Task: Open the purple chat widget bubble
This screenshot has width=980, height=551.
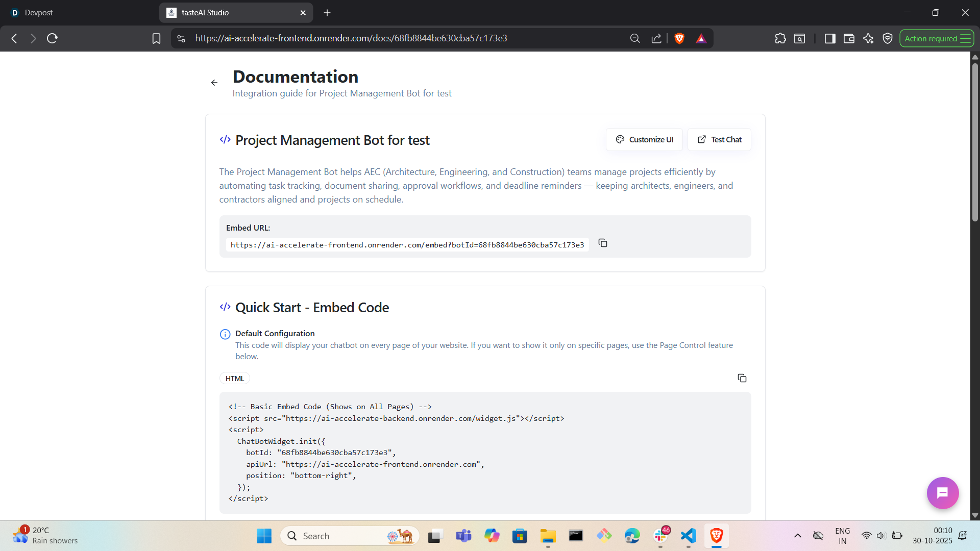Action: [942, 493]
